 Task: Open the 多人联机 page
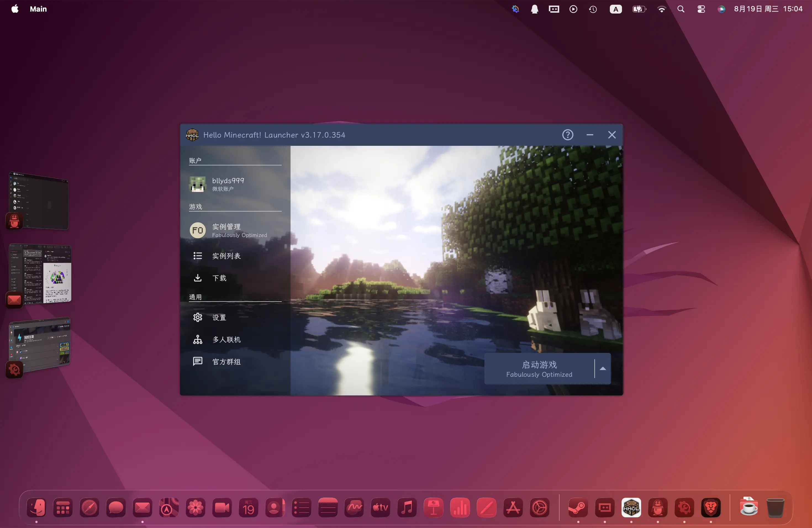tap(235, 340)
